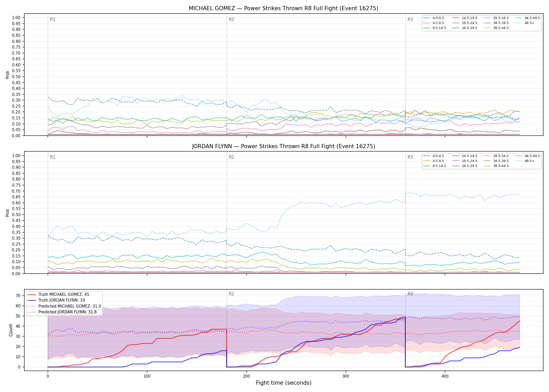Click the 'Count' y-axis label
The width and height of the screenshot is (549, 392).
coord(11,330)
